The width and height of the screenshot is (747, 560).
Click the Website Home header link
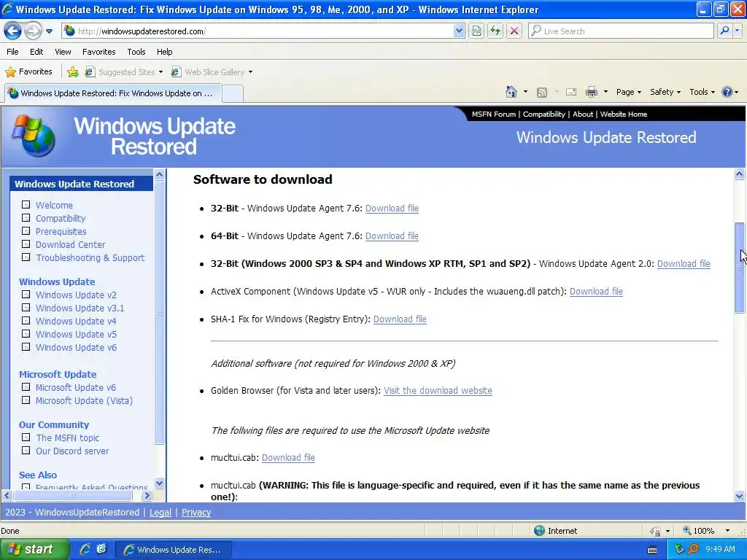[623, 114]
